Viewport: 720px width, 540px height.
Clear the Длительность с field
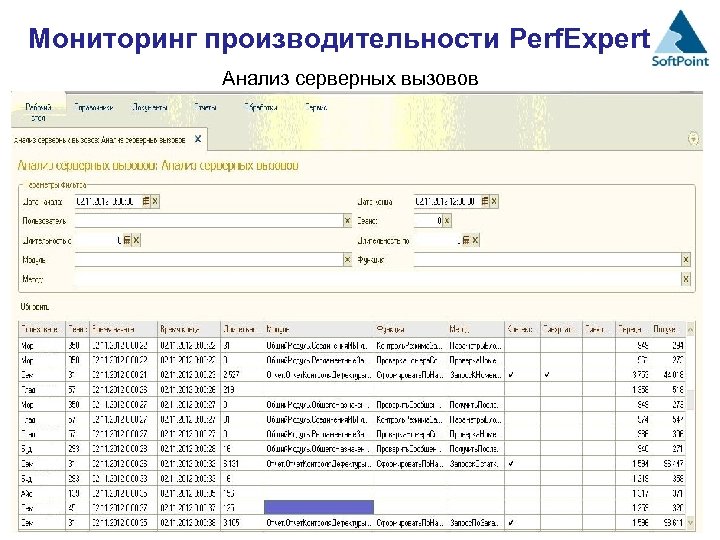coord(136,240)
